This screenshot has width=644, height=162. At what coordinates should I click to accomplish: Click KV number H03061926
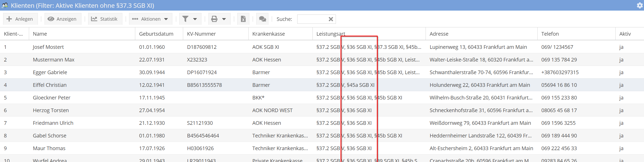click(x=200, y=148)
